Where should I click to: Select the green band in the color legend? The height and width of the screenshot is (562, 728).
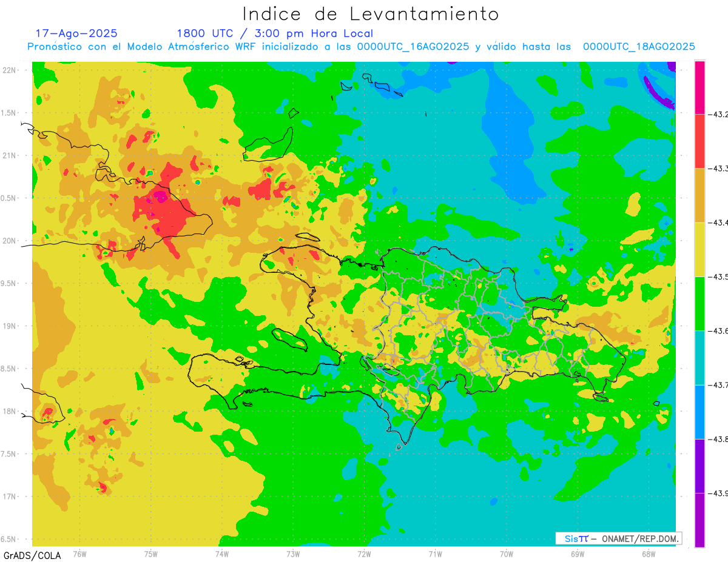[x=699, y=303]
